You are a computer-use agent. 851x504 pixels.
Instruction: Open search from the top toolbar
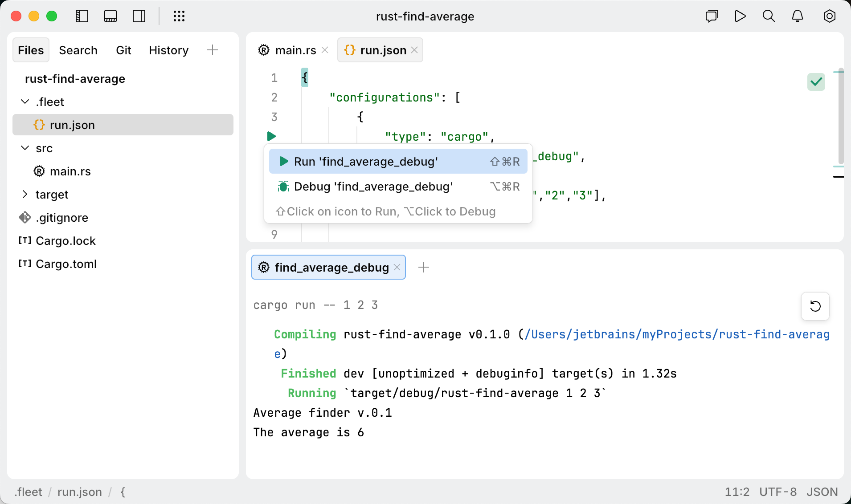click(x=769, y=16)
